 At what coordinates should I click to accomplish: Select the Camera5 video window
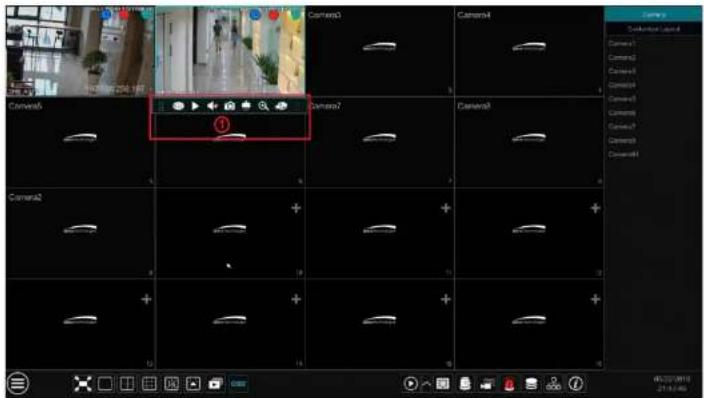[80, 142]
